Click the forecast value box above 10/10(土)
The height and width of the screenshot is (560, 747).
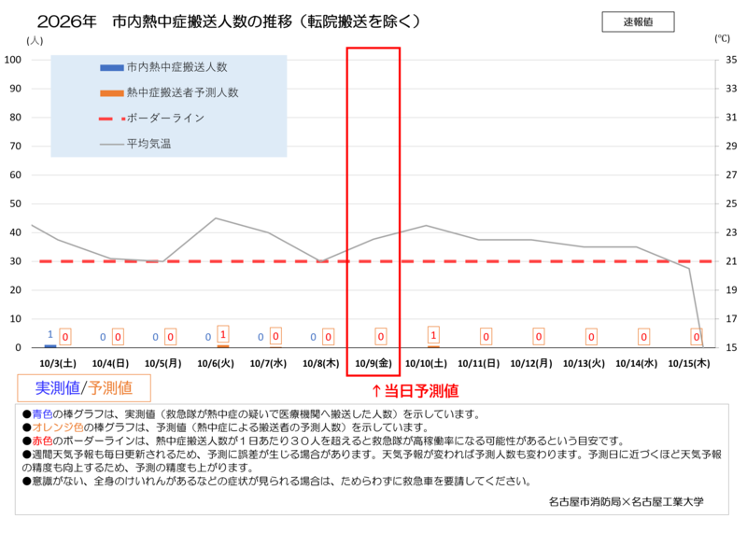pyautogui.click(x=433, y=335)
